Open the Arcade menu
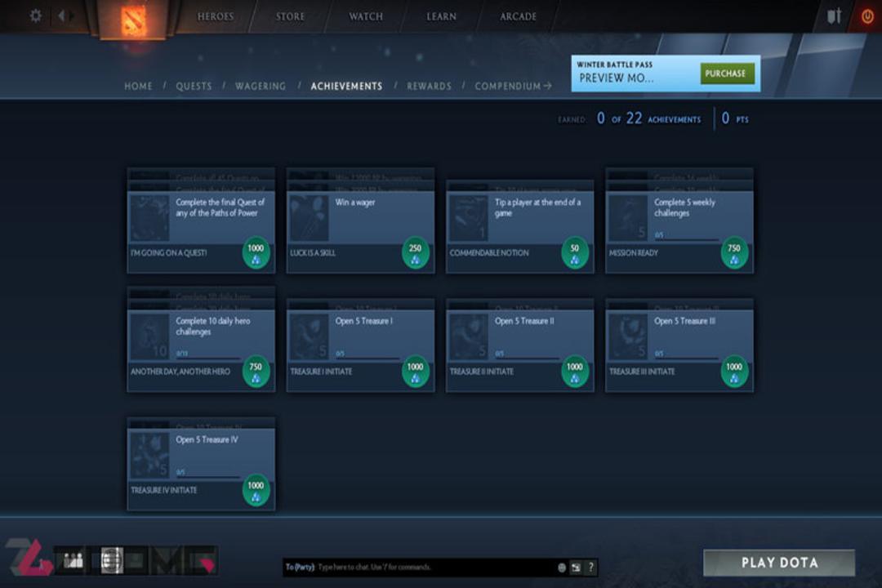882x588 pixels. (518, 16)
